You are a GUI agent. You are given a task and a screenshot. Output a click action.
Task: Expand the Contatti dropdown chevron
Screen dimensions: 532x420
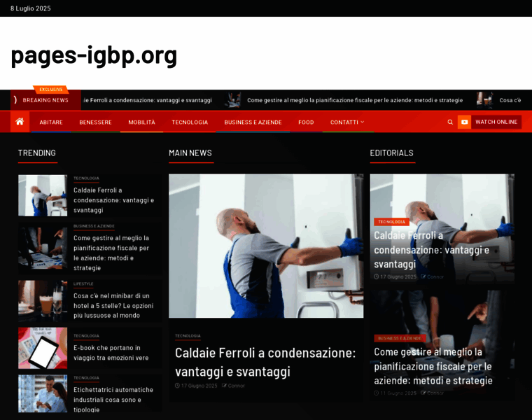tap(363, 122)
